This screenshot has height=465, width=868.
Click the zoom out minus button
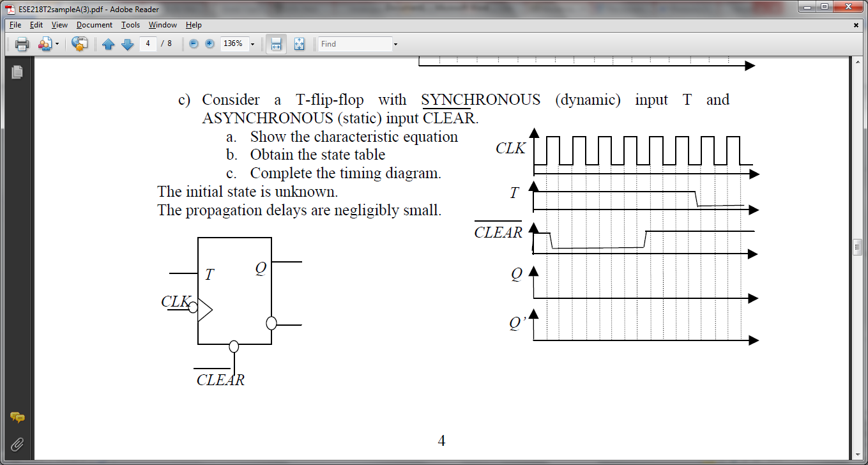tap(193, 43)
